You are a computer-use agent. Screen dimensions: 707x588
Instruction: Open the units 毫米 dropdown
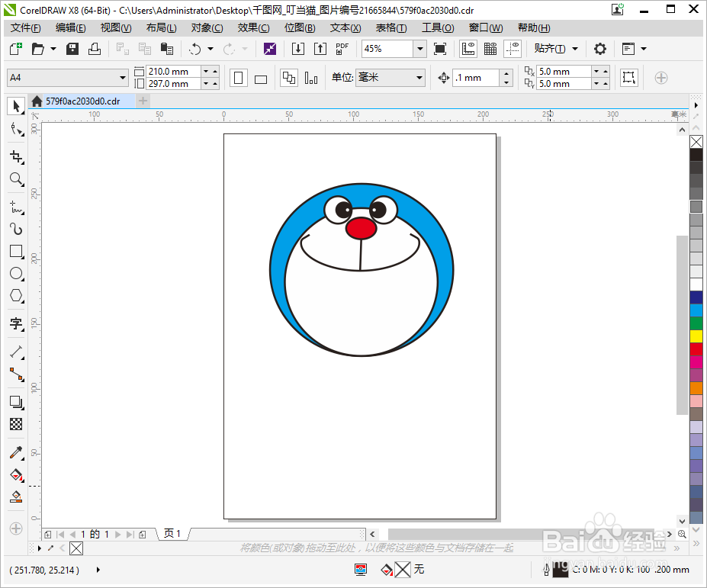point(419,78)
